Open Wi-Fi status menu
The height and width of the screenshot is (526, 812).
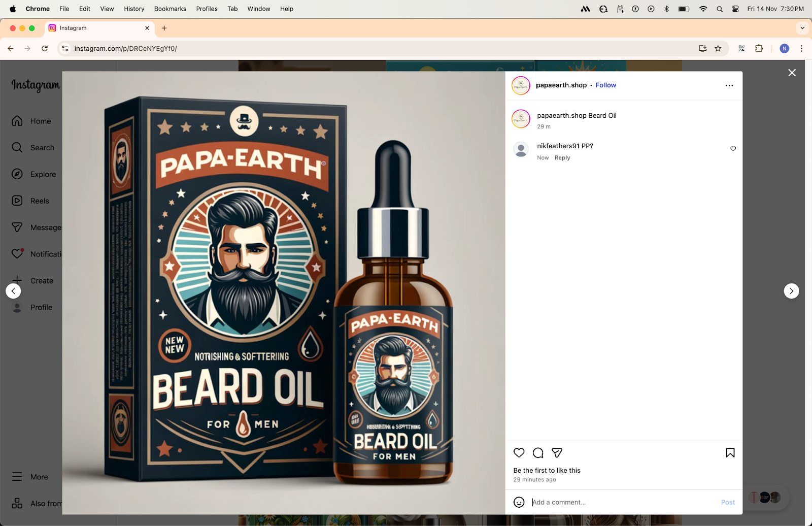[x=703, y=9]
